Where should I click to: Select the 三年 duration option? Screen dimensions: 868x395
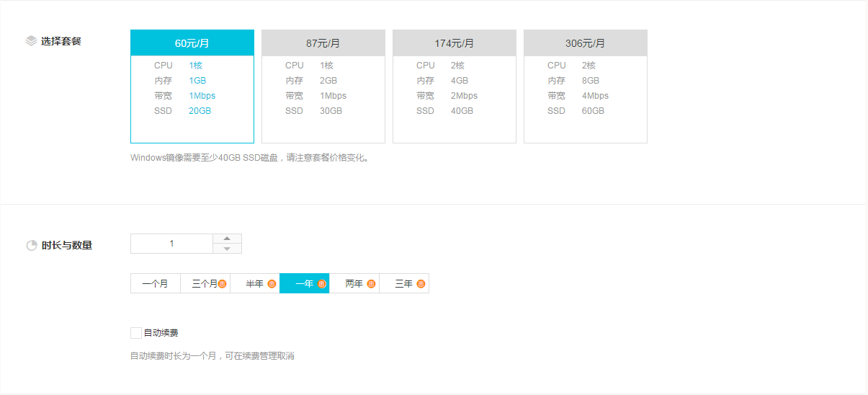click(x=404, y=284)
